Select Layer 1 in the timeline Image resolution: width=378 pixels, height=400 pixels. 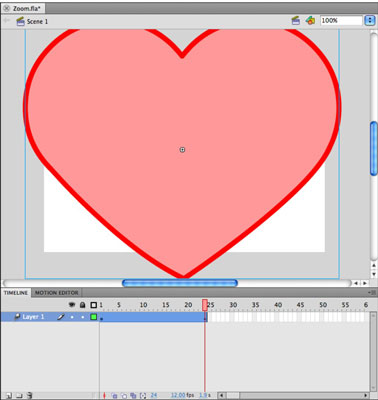33,317
